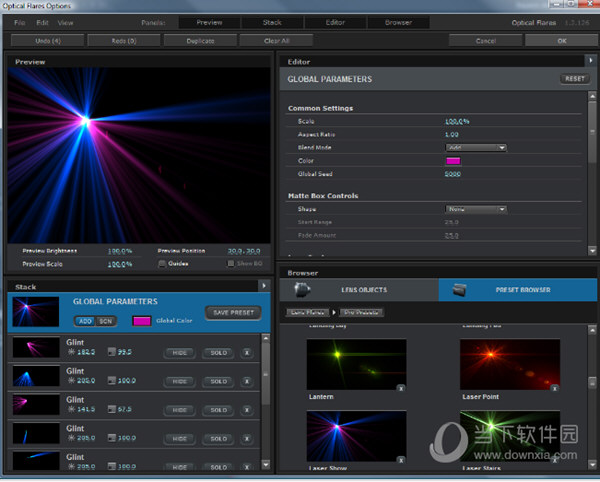The image size is (600, 482).
Task: Click the Save Preset button
Action: [233, 313]
